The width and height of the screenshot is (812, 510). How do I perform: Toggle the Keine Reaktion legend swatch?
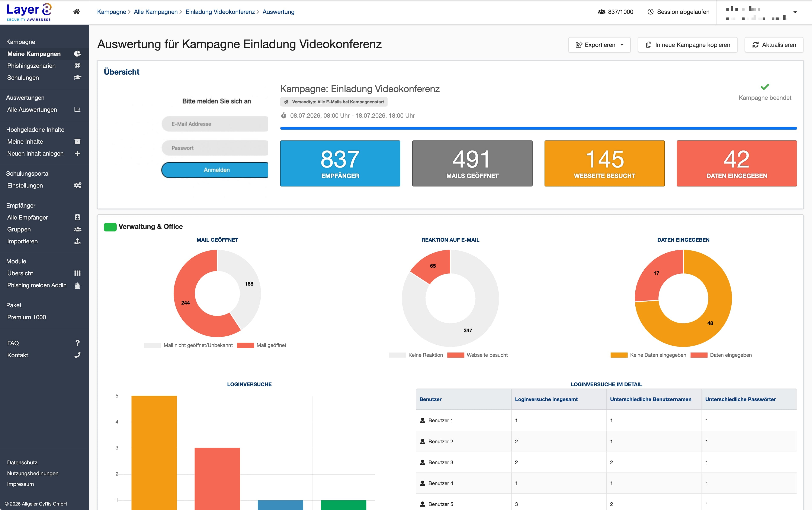[397, 355]
